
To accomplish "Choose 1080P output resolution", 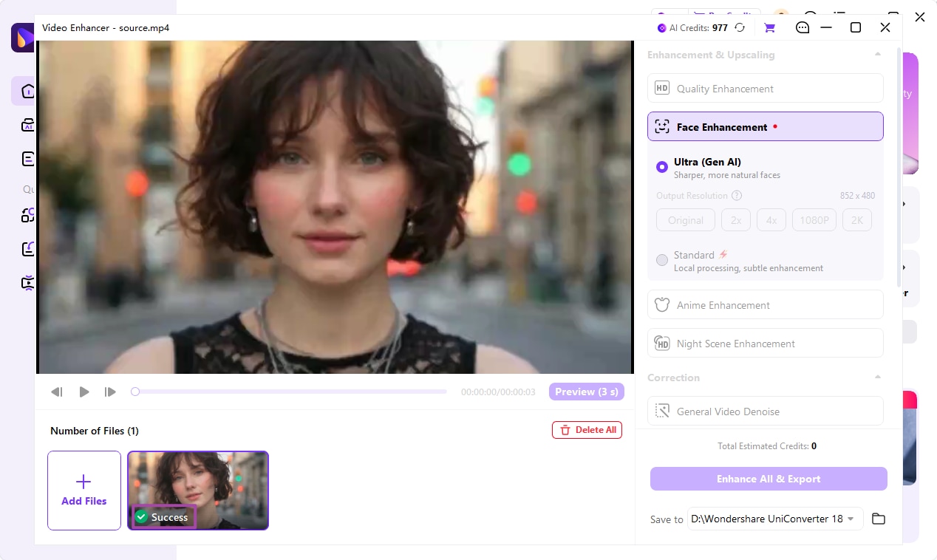I will tap(814, 220).
